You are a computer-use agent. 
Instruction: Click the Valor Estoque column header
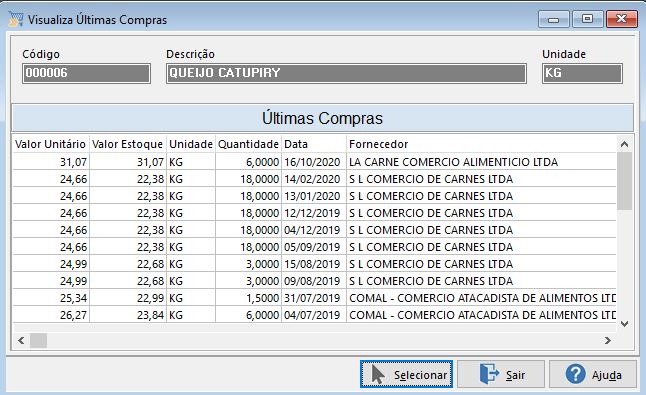[128, 144]
